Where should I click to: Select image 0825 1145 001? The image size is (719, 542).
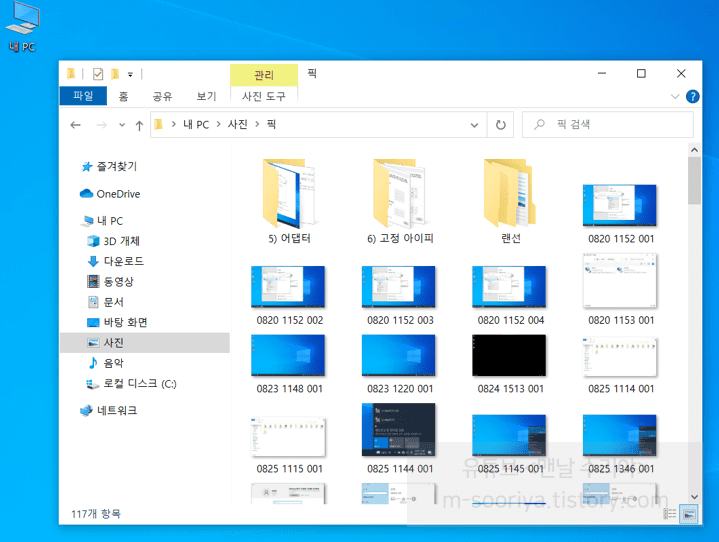click(x=510, y=444)
